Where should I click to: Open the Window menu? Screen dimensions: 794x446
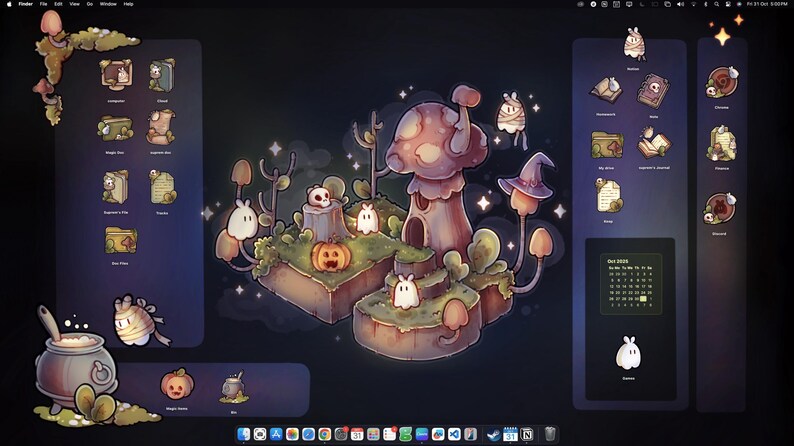point(108,4)
